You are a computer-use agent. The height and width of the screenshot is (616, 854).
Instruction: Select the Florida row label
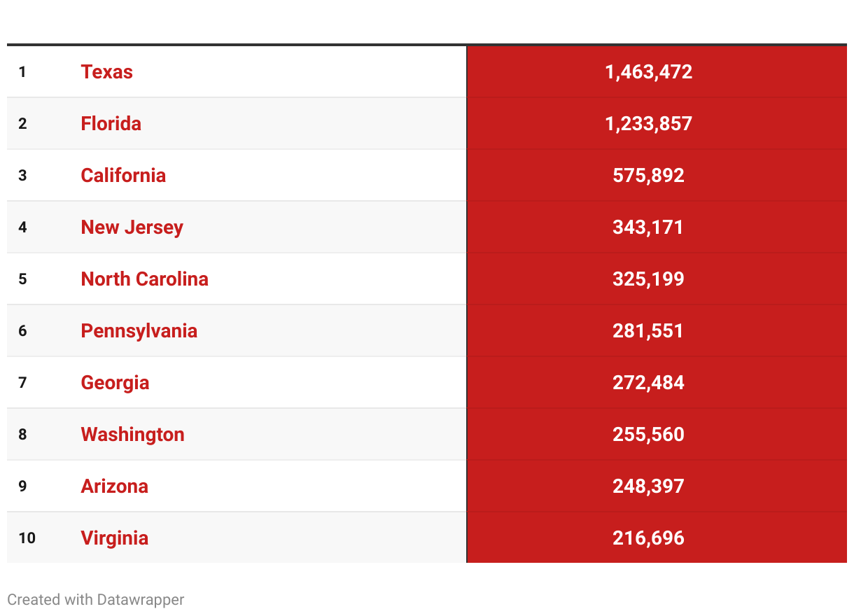tap(111, 123)
